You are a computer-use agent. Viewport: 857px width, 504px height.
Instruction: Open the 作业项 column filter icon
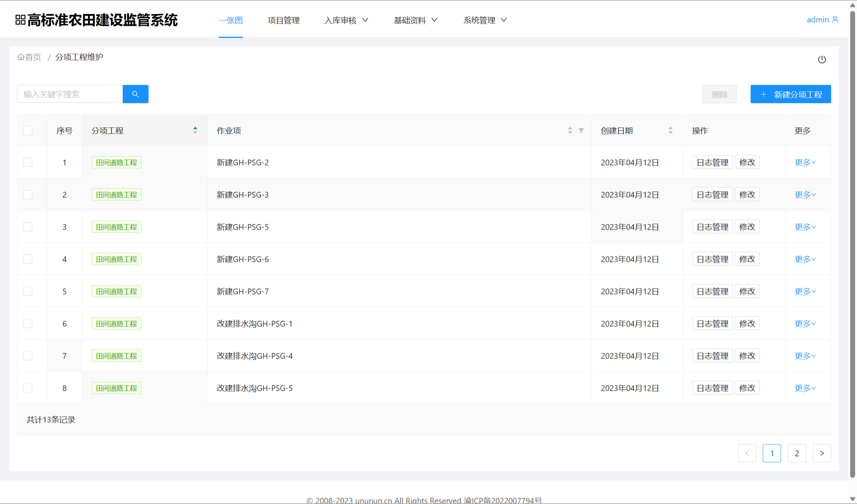coord(581,130)
